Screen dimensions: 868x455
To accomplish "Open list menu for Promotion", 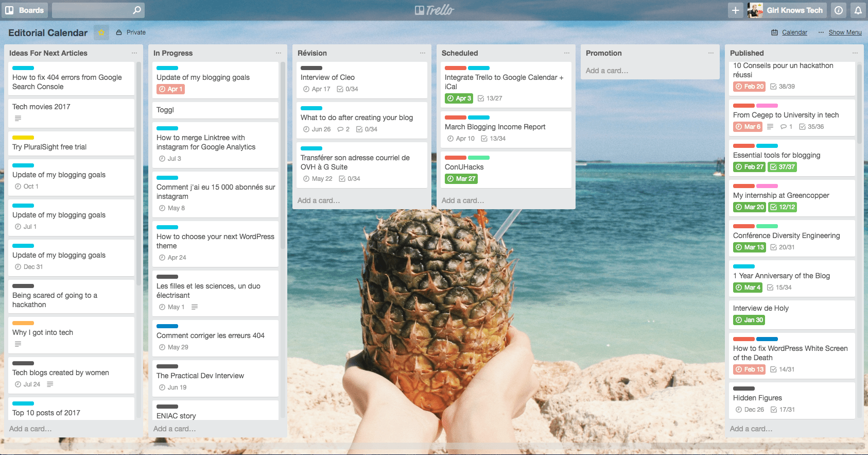I will (x=711, y=53).
